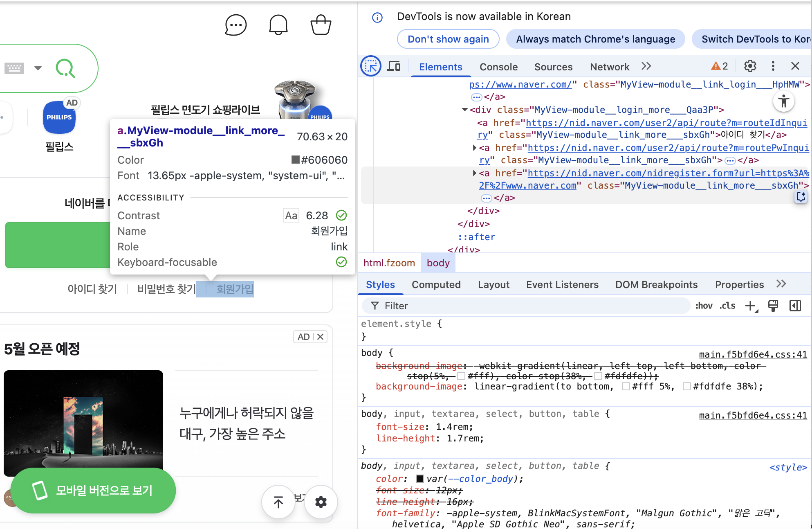
Task: Open the <style> source link
Action: 788,467
